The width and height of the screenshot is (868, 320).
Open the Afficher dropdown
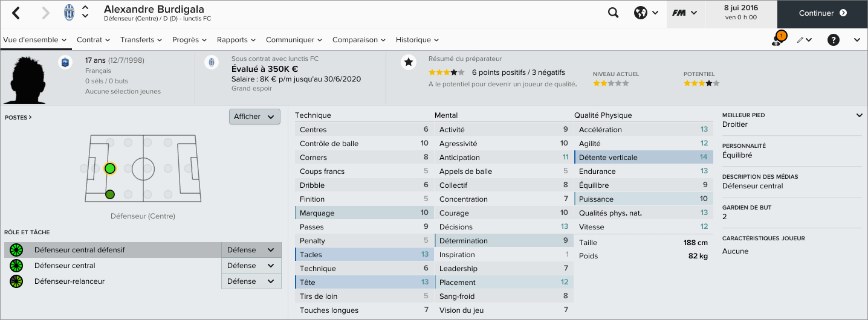pyautogui.click(x=254, y=117)
